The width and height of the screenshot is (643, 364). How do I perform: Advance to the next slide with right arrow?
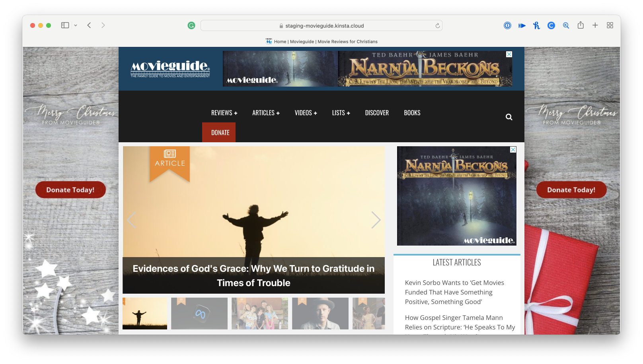[x=376, y=220]
